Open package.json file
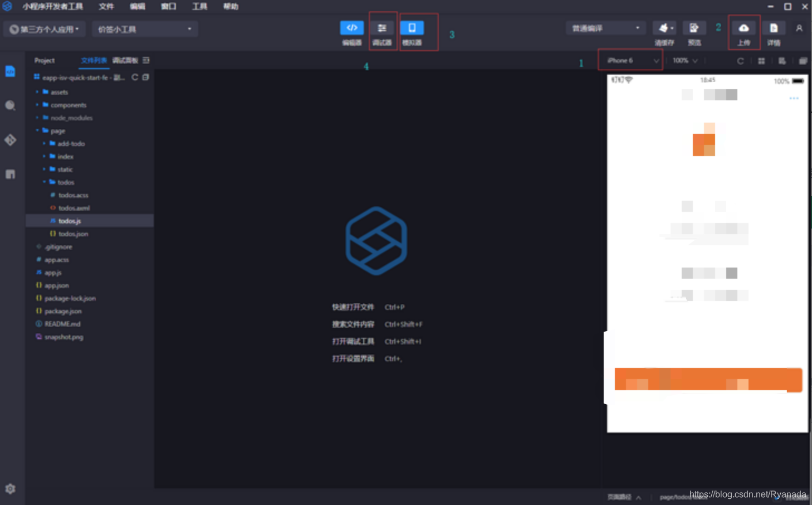Image resolution: width=812 pixels, height=505 pixels. [63, 311]
